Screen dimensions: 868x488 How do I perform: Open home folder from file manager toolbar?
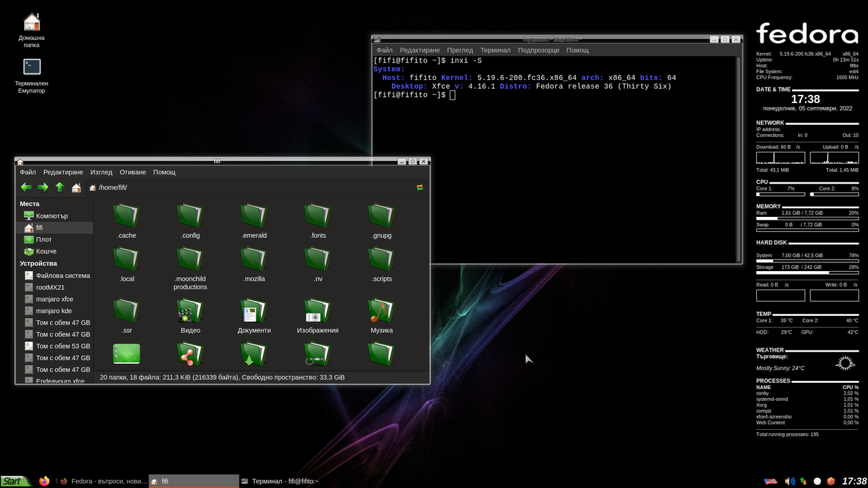pyautogui.click(x=76, y=187)
